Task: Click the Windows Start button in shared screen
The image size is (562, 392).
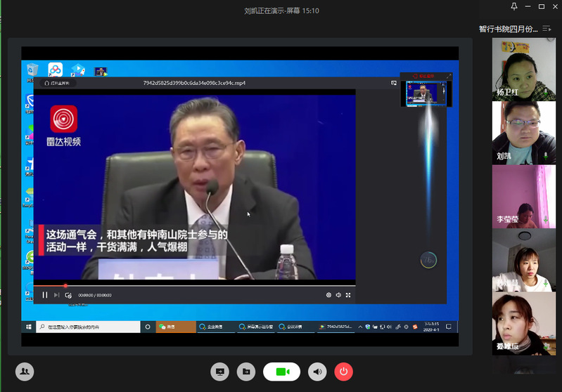Action: [29, 327]
